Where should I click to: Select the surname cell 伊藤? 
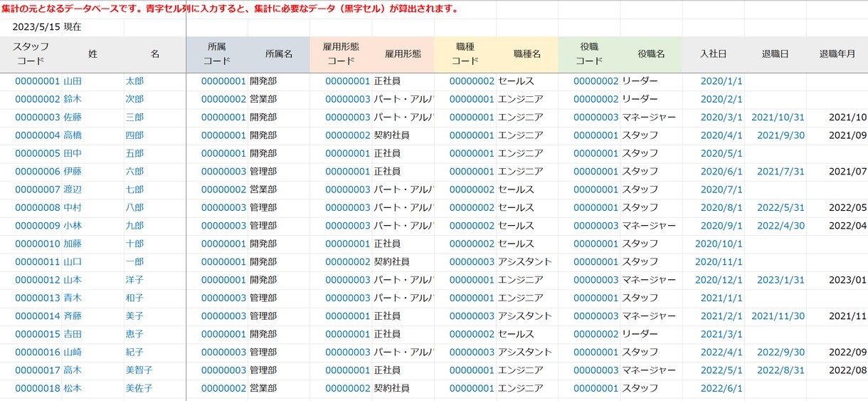73,172
